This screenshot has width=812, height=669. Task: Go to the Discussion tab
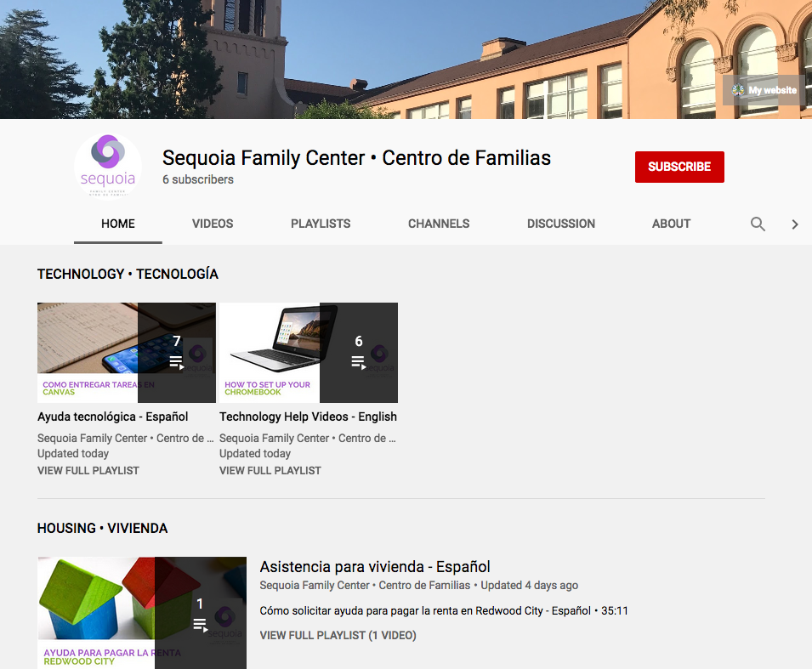click(561, 224)
